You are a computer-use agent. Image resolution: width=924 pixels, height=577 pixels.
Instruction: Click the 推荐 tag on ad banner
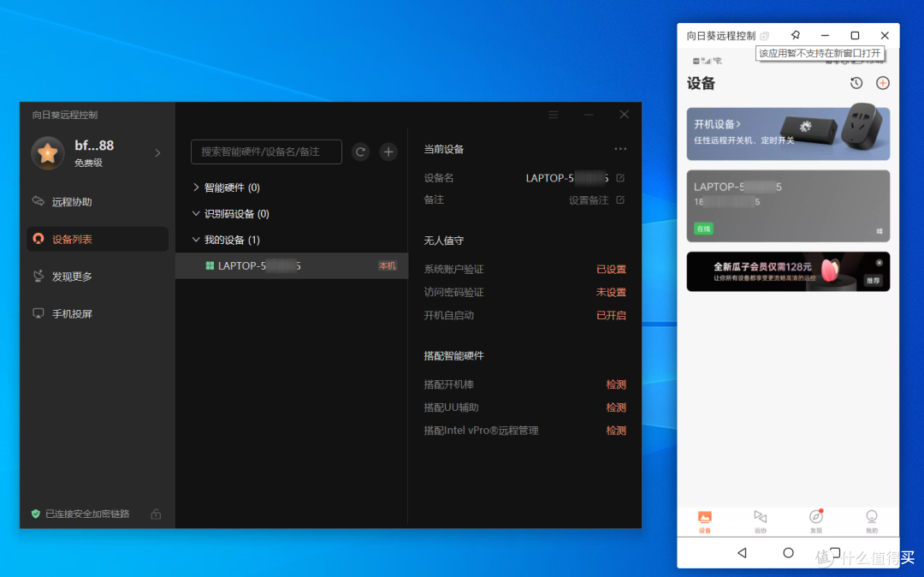click(x=873, y=281)
